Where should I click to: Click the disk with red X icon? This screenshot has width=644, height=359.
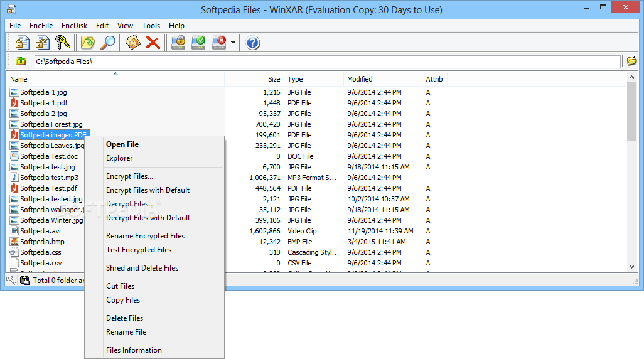[x=219, y=43]
